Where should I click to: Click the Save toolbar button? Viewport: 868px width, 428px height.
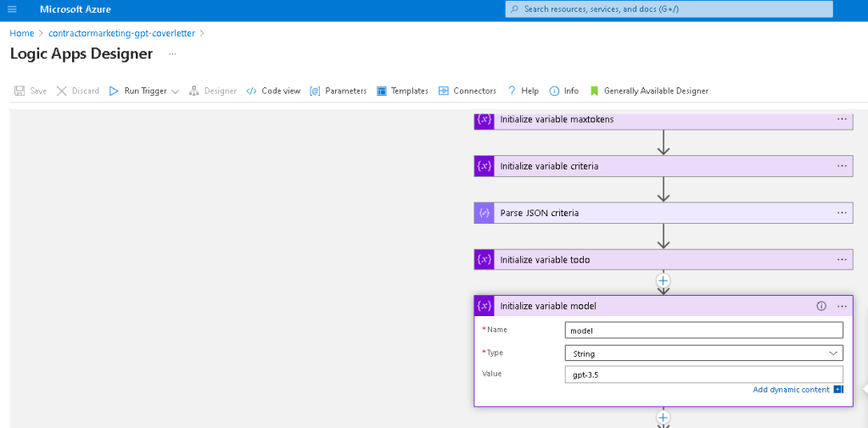coord(31,91)
